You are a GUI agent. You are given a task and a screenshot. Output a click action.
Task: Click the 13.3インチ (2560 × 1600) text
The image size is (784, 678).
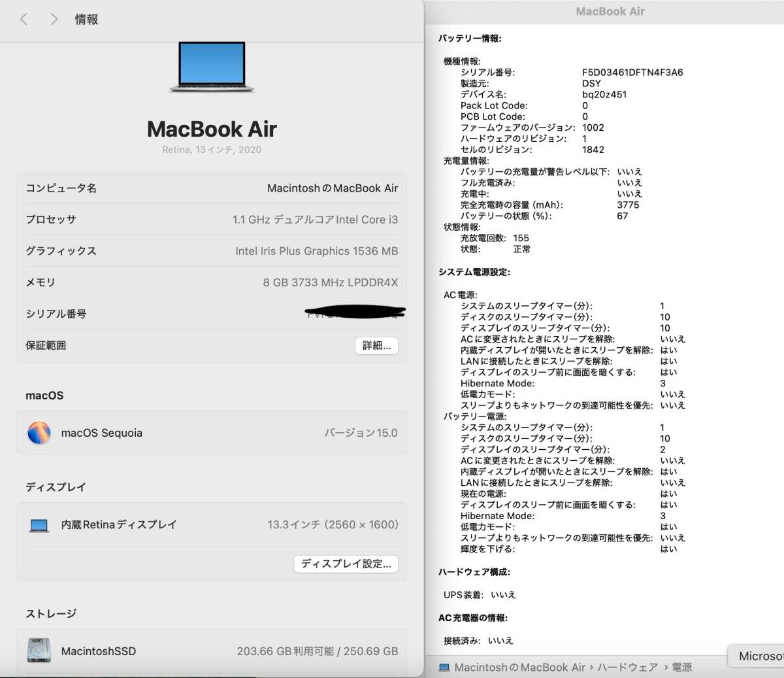click(333, 524)
